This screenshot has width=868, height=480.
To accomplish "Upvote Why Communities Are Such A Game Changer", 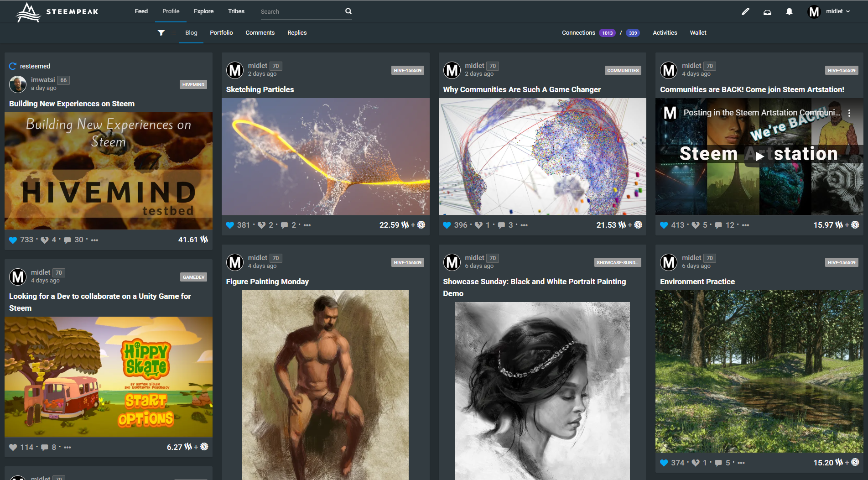I will tap(447, 225).
